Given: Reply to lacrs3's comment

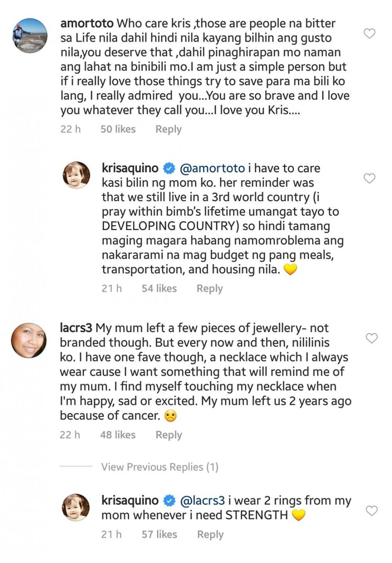Looking at the screenshot, I should (x=169, y=435).
